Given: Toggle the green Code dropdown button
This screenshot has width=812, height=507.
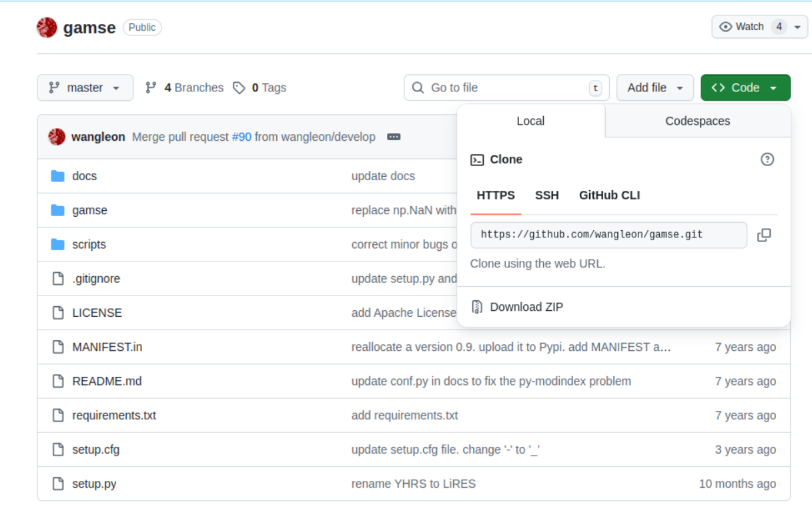Looking at the screenshot, I should 745,87.
